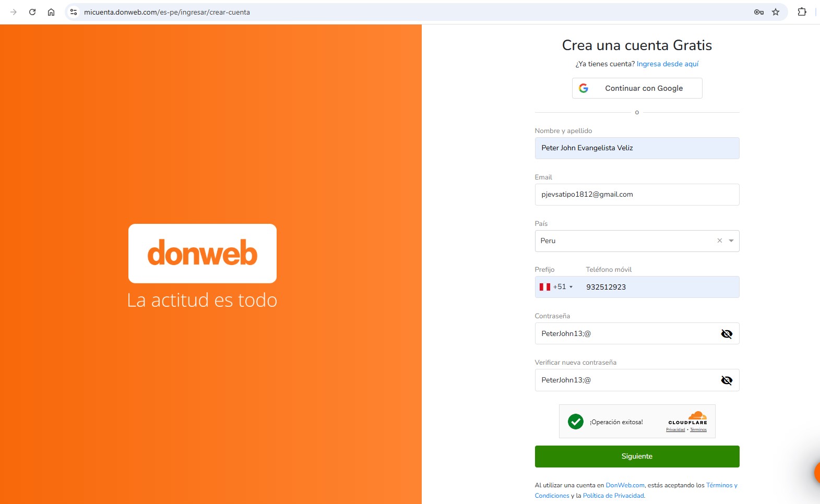Focus the Nombre y apellido field
The image size is (820, 504).
click(x=637, y=148)
